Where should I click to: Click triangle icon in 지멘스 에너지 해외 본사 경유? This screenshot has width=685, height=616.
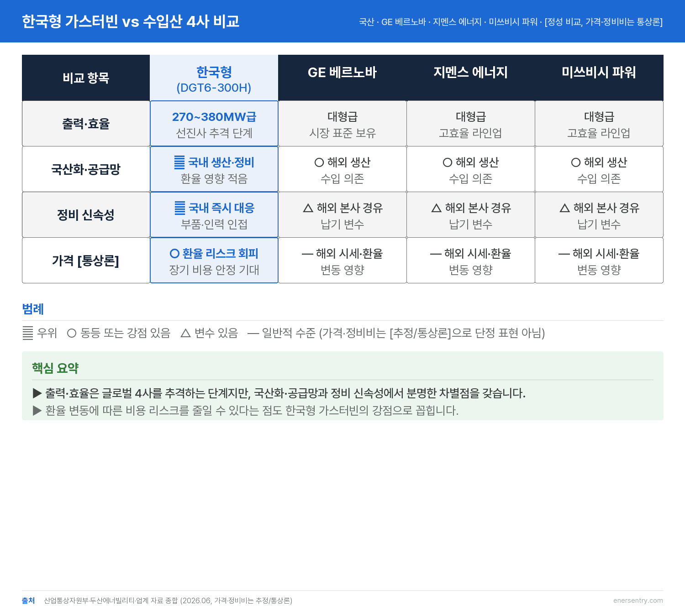point(437,208)
